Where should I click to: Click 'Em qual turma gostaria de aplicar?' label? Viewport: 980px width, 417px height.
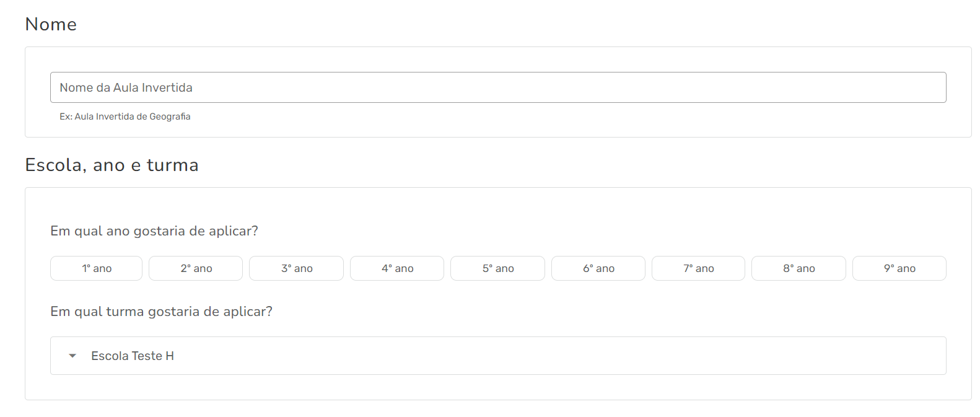161,312
